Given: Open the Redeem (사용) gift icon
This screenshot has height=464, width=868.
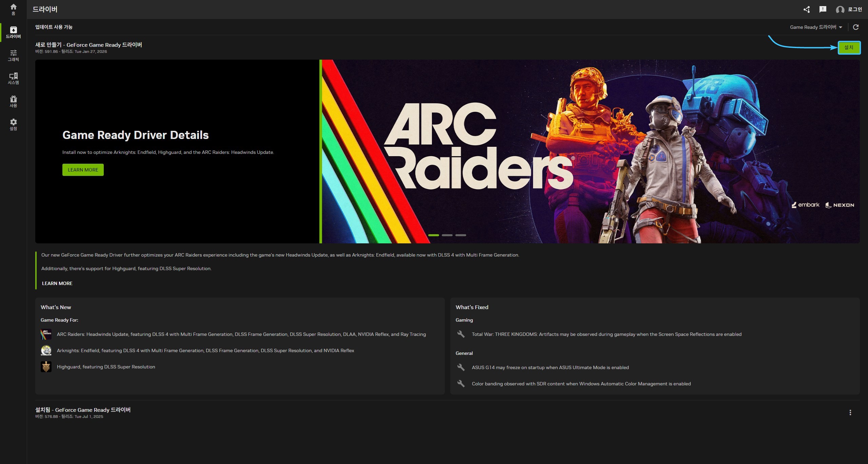Looking at the screenshot, I should pyautogui.click(x=13, y=101).
